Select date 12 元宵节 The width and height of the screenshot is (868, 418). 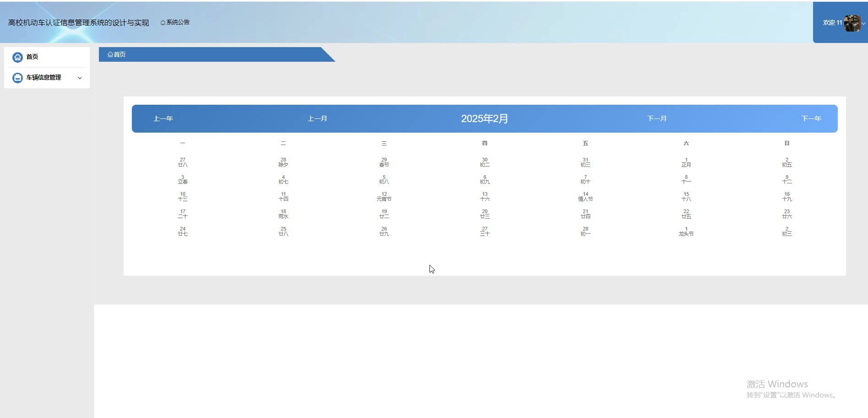(384, 197)
